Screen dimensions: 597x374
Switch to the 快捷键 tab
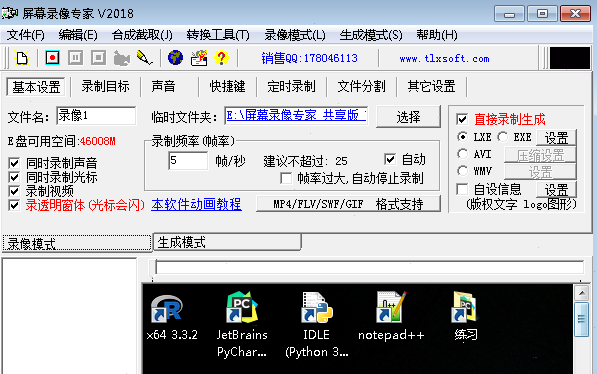[227, 86]
